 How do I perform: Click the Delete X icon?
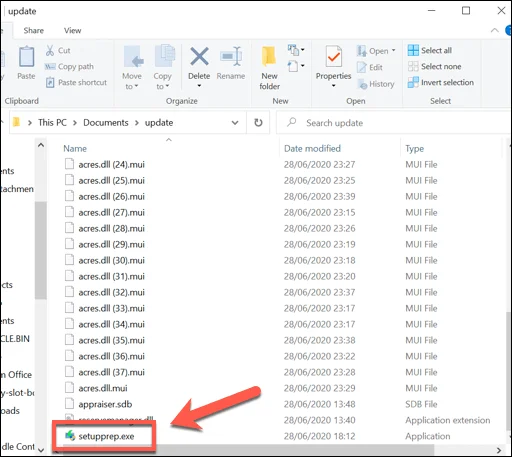pyautogui.click(x=199, y=57)
